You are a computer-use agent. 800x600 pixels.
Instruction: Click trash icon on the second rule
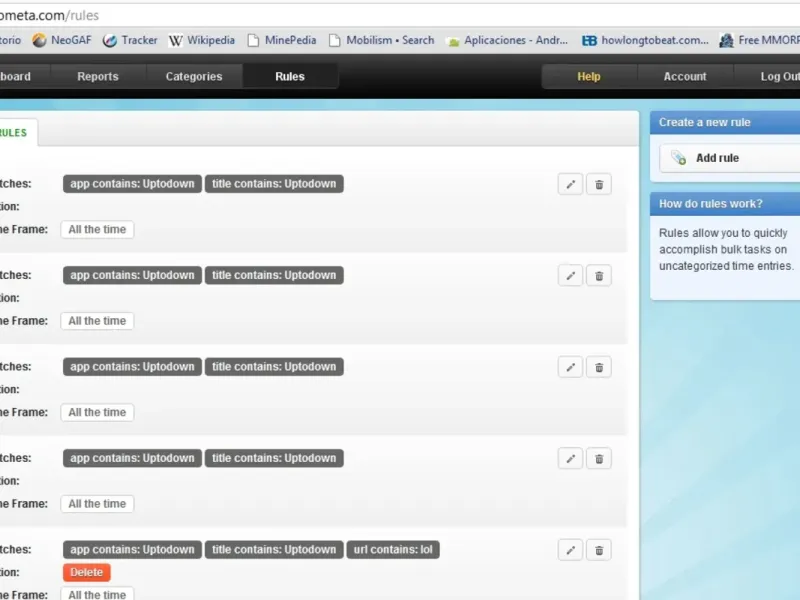pyautogui.click(x=599, y=276)
